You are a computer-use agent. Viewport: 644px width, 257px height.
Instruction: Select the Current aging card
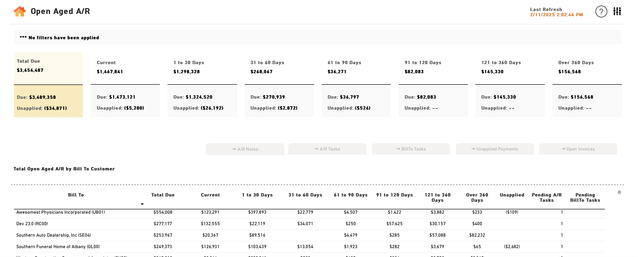[125, 85]
